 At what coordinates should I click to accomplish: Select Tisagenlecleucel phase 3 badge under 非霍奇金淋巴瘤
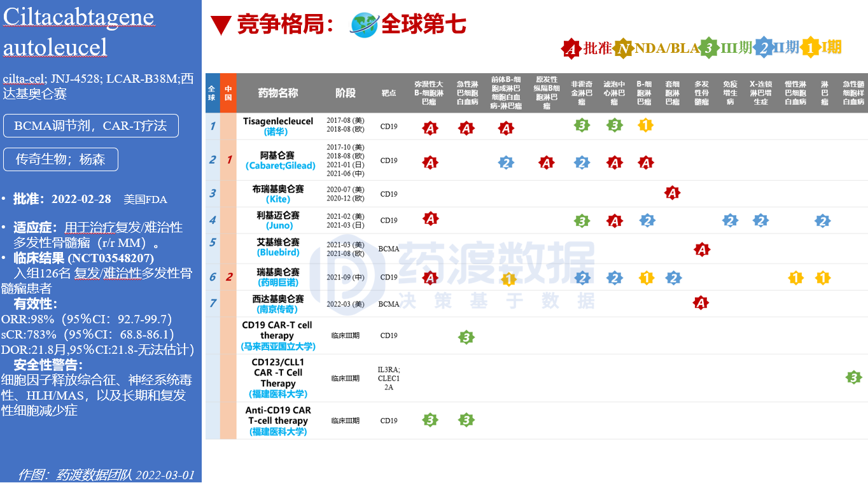click(x=581, y=125)
